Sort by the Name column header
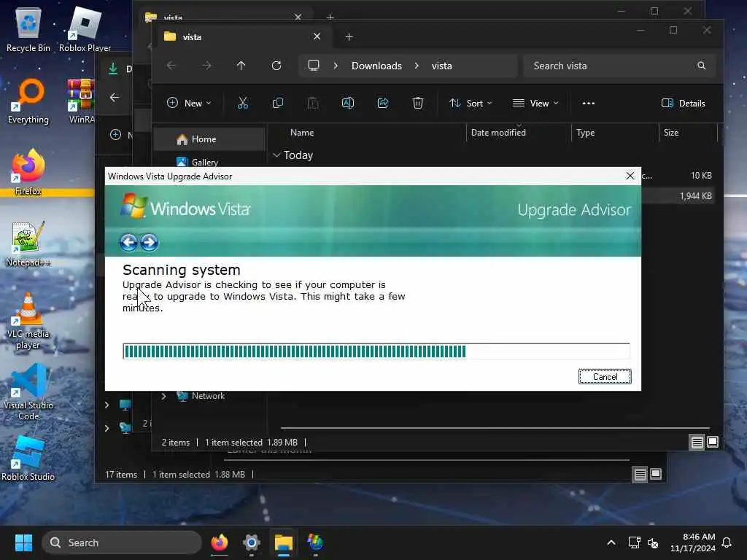Viewport: 747px width, 560px height. (x=301, y=133)
